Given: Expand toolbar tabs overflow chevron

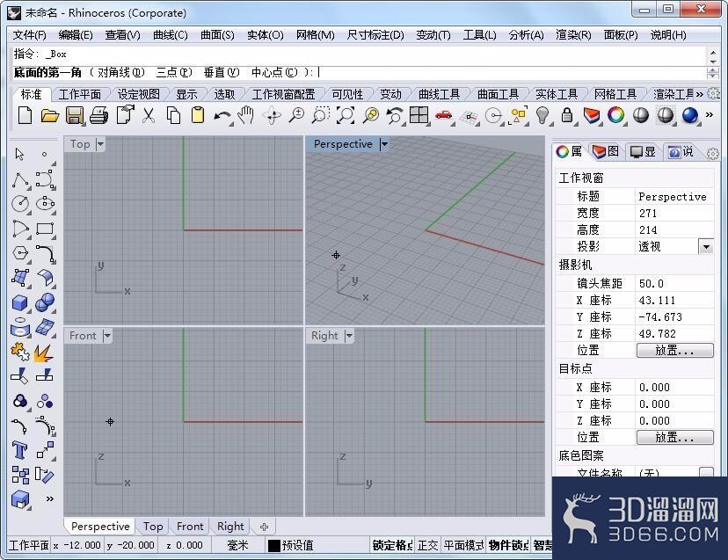Looking at the screenshot, I should tap(700, 94).
